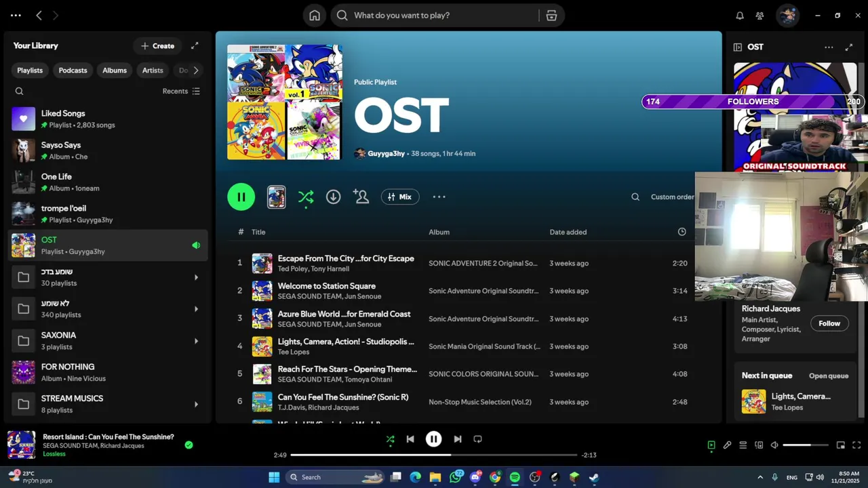The width and height of the screenshot is (868, 488).
Task: Open the Friend Activity icon
Action: 759,16
